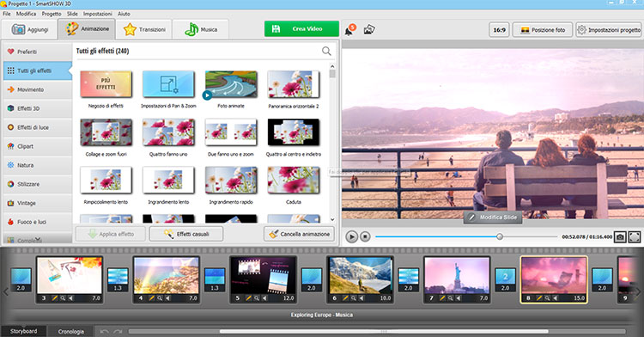Switch to the Cronologia view tab
The height and width of the screenshot is (337, 644).
point(71,331)
